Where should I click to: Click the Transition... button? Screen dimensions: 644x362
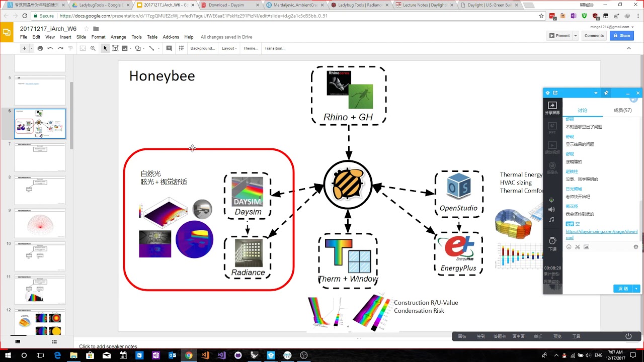point(275,48)
